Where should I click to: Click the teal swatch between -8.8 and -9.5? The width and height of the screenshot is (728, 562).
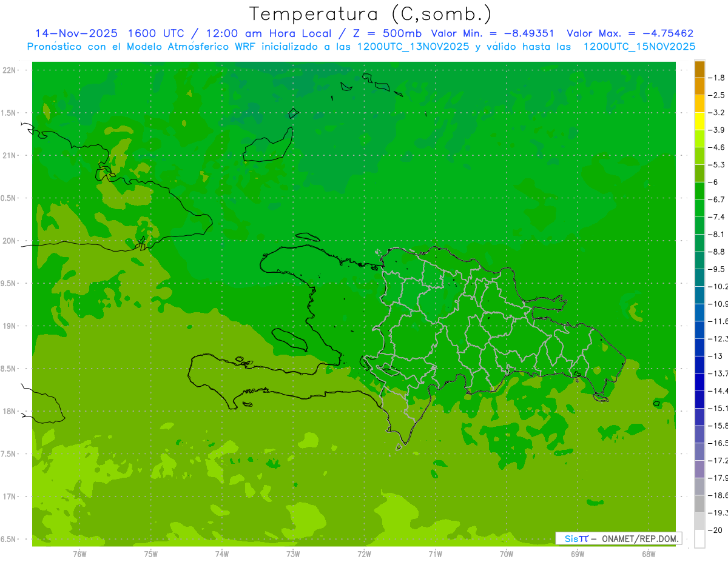point(699,261)
